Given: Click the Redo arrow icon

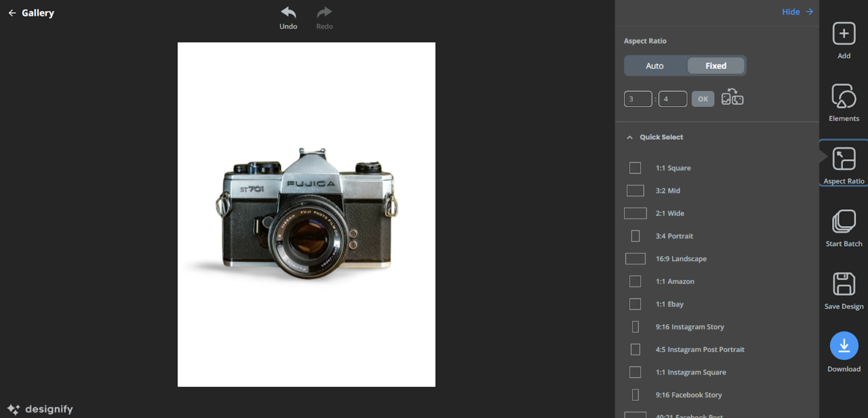Looking at the screenshot, I should click(x=324, y=13).
